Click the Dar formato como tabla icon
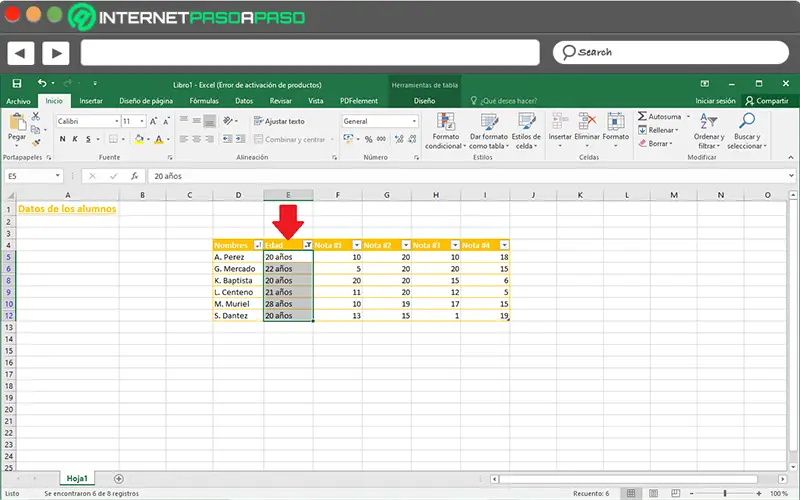 tap(489, 122)
